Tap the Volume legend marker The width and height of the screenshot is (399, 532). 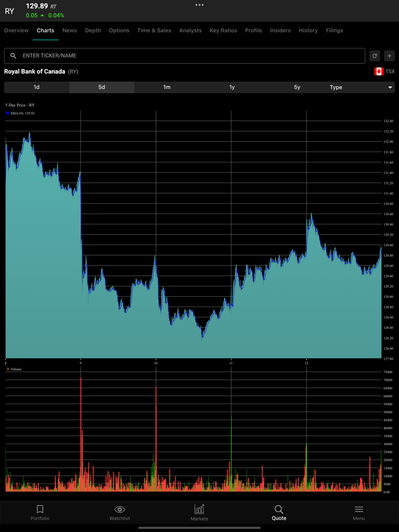[x=8, y=369]
